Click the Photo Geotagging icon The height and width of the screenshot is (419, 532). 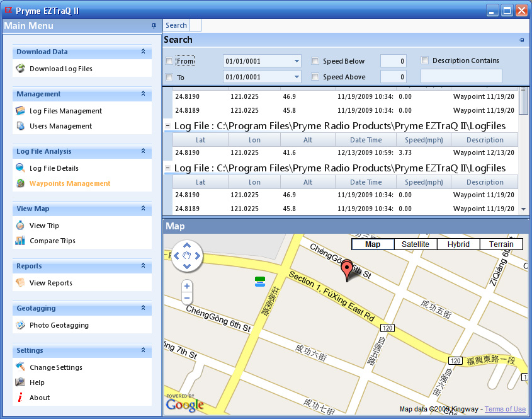tap(20, 325)
